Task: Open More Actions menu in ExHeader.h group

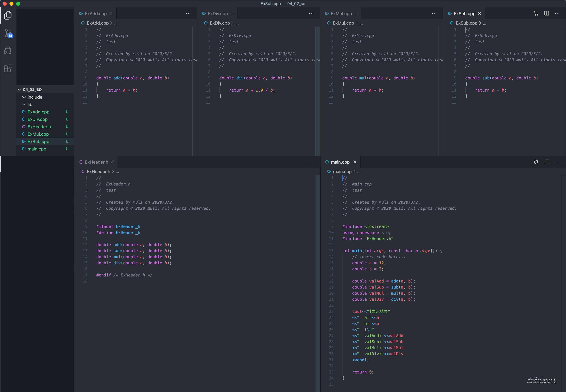Action: 311,162
